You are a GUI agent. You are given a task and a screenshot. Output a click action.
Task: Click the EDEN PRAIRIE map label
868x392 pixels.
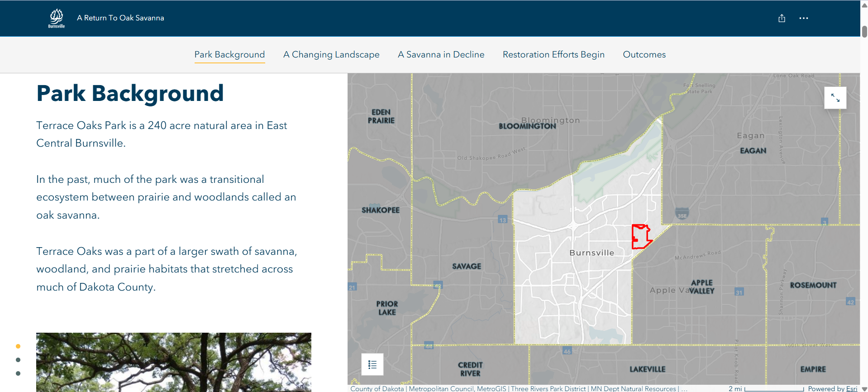(381, 116)
